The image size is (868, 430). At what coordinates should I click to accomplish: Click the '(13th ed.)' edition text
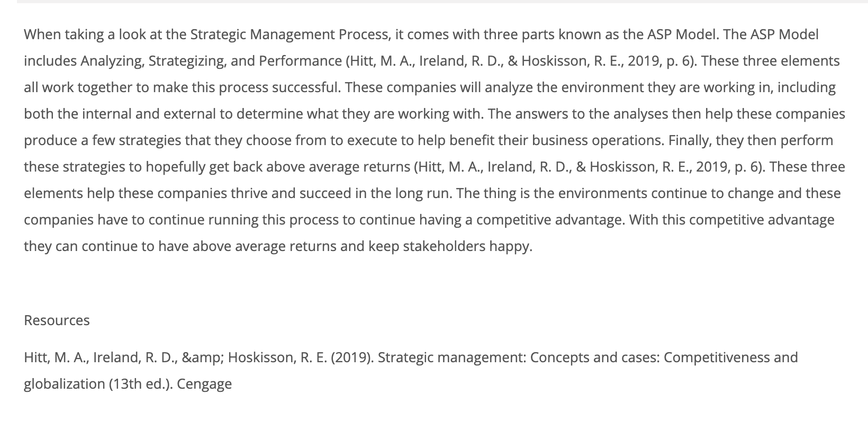(x=141, y=384)
